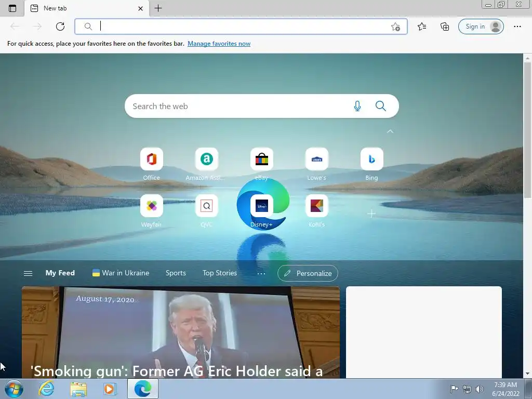Close the New tab tab
The image size is (532, 399).
(140, 8)
